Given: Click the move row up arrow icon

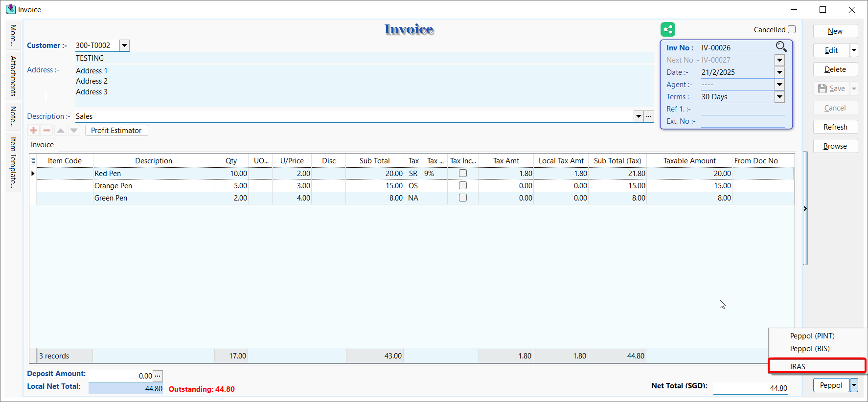Looking at the screenshot, I should click(x=61, y=131).
